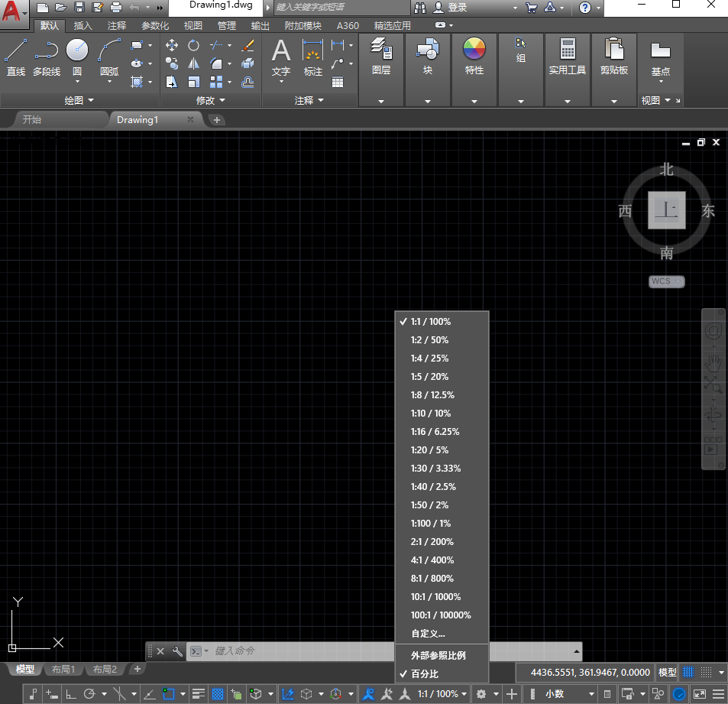
Task: Click the Top (上) face of ViewCube
Action: 667,210
